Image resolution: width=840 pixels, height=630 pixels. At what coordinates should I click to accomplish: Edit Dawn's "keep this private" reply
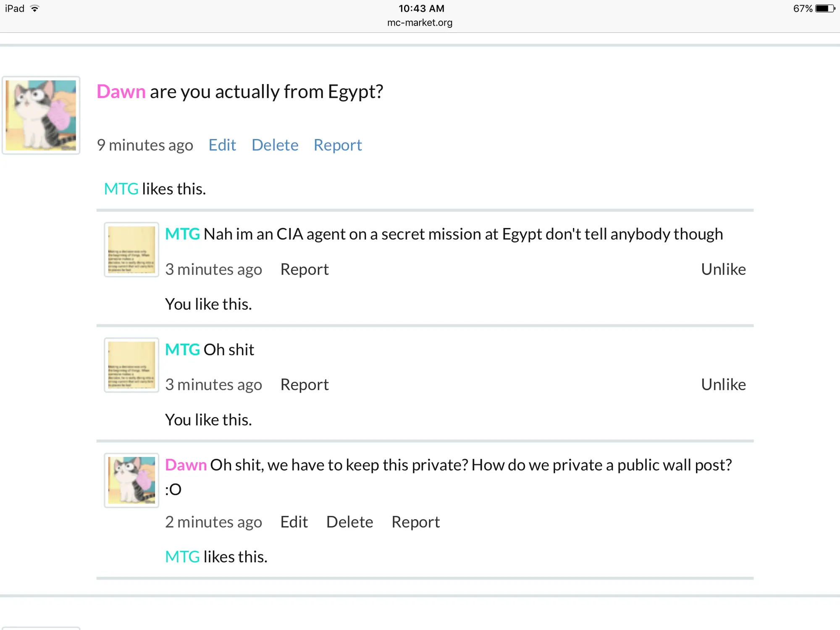[294, 522]
